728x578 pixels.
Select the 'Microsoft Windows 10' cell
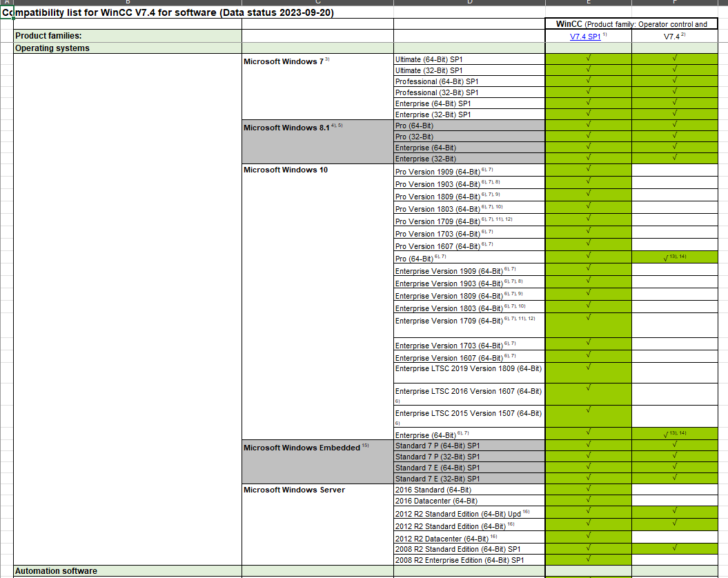click(317, 302)
